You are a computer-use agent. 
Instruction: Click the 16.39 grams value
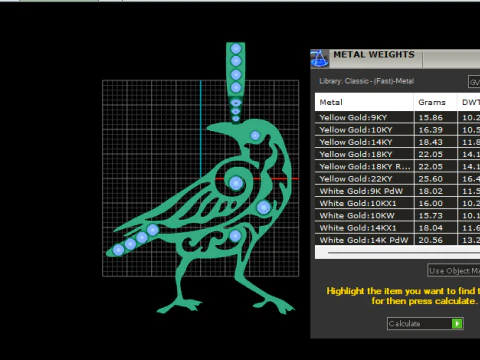pos(430,130)
